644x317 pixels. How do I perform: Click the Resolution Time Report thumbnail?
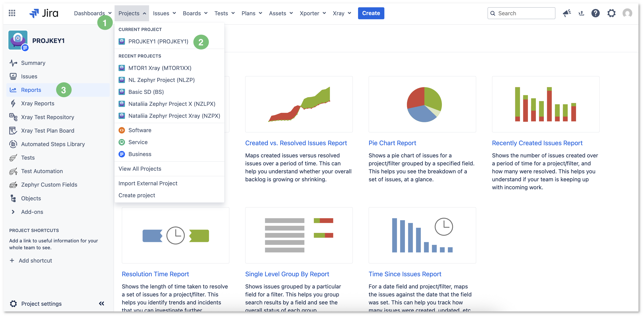(176, 236)
